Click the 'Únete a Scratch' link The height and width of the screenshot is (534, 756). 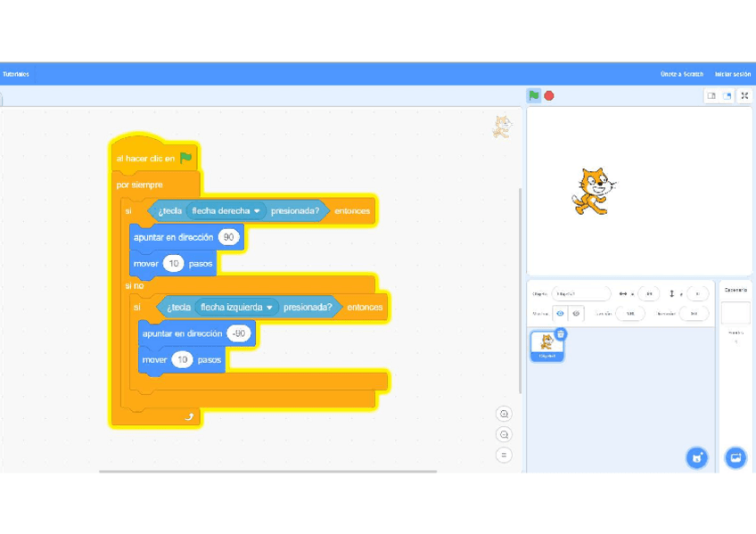click(x=682, y=74)
